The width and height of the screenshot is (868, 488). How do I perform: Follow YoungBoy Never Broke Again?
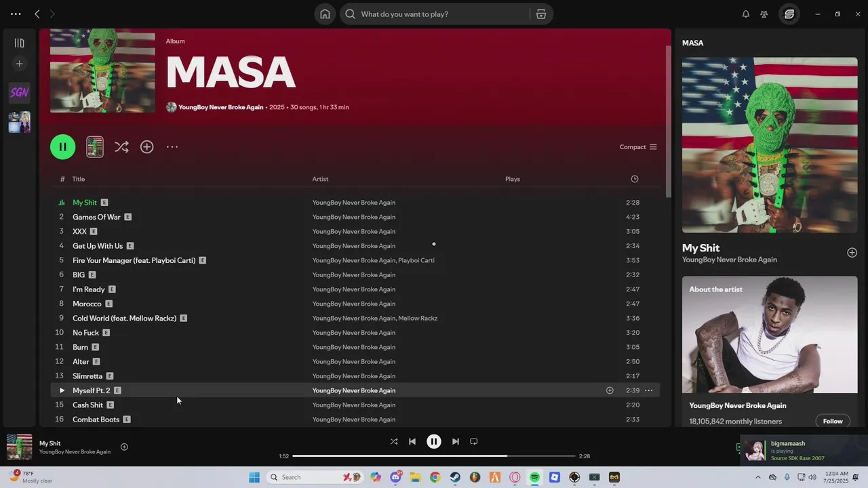tap(833, 421)
